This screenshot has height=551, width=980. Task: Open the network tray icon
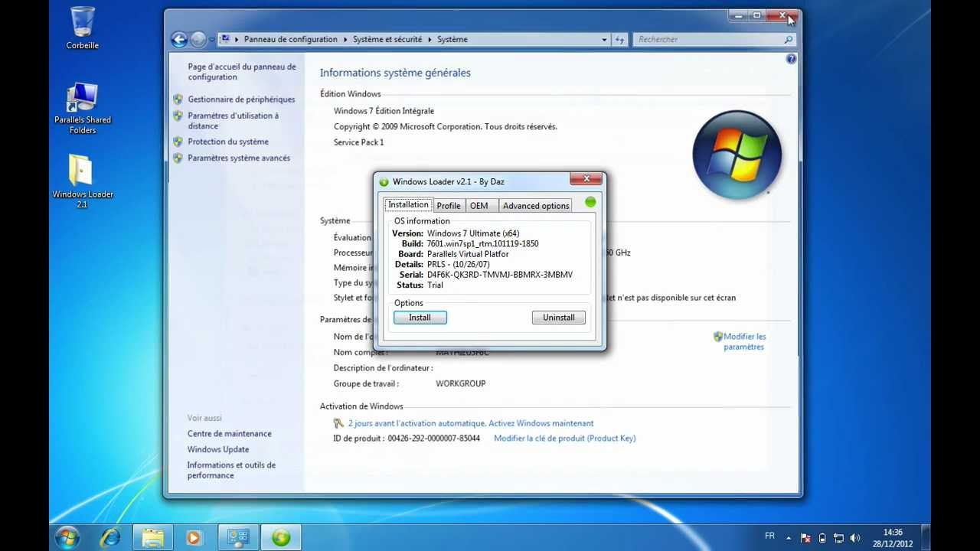838,537
